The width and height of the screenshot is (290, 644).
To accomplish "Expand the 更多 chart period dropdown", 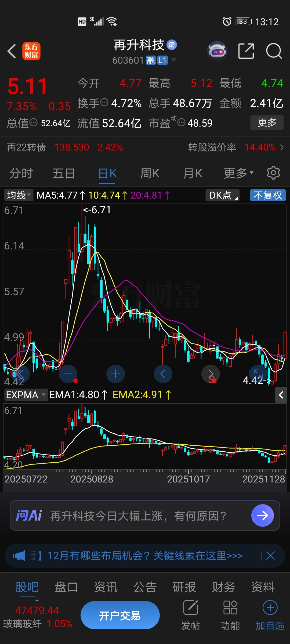I will coord(239,173).
